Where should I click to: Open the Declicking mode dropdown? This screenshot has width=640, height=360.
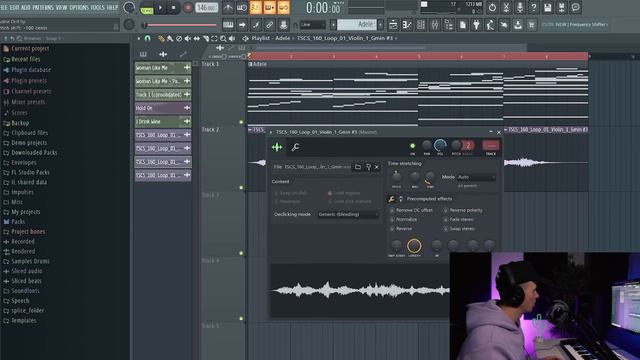[348, 214]
